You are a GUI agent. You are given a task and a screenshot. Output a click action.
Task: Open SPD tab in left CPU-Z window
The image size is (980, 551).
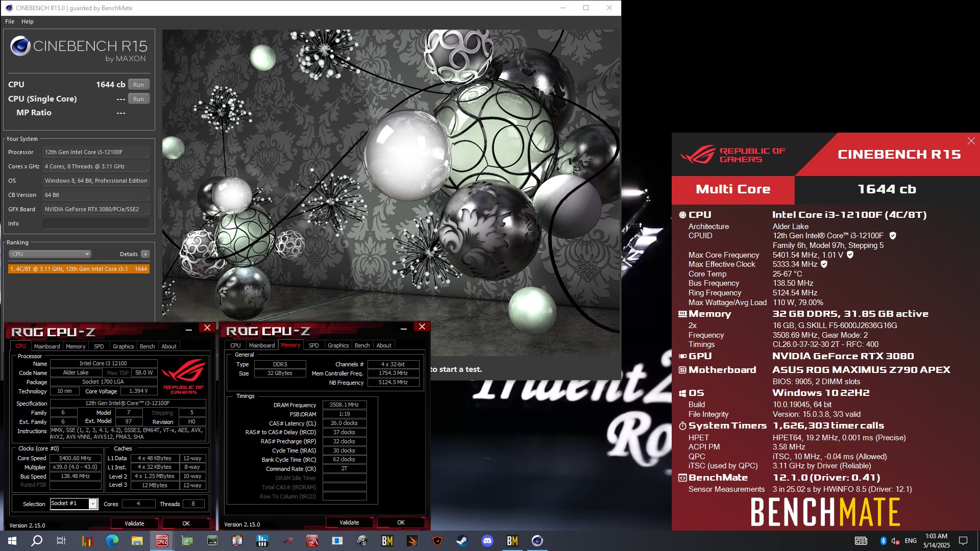(x=99, y=346)
